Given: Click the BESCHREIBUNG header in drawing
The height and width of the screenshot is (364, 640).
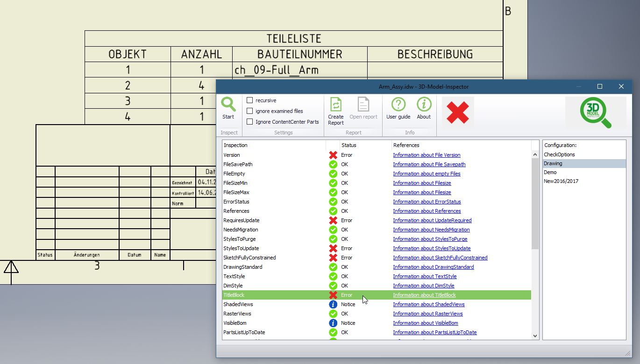Looking at the screenshot, I should pyautogui.click(x=435, y=54).
